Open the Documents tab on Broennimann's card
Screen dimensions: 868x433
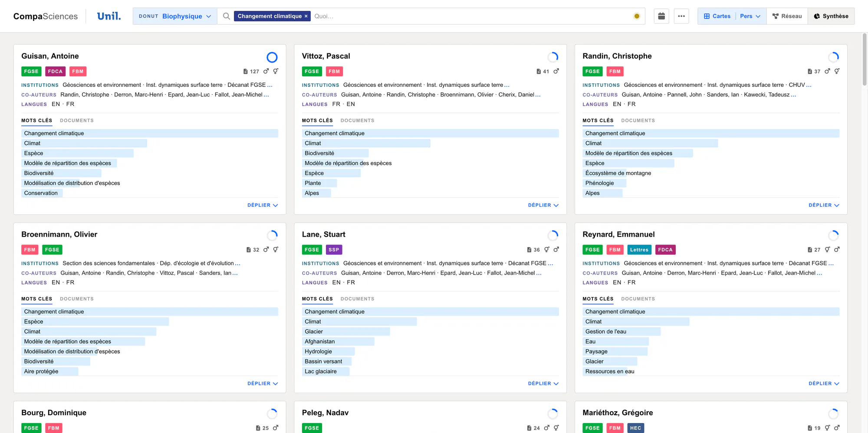click(x=77, y=299)
